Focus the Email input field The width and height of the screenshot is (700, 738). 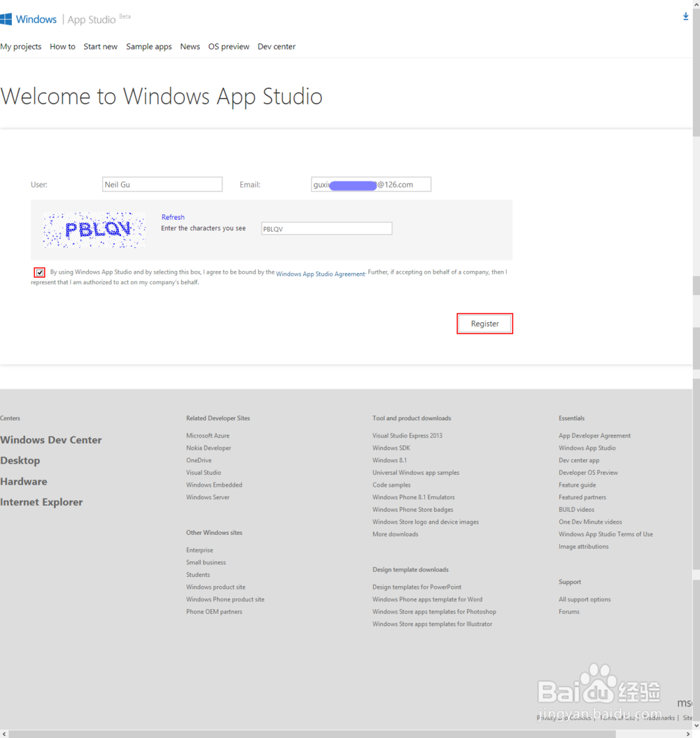coord(371,185)
